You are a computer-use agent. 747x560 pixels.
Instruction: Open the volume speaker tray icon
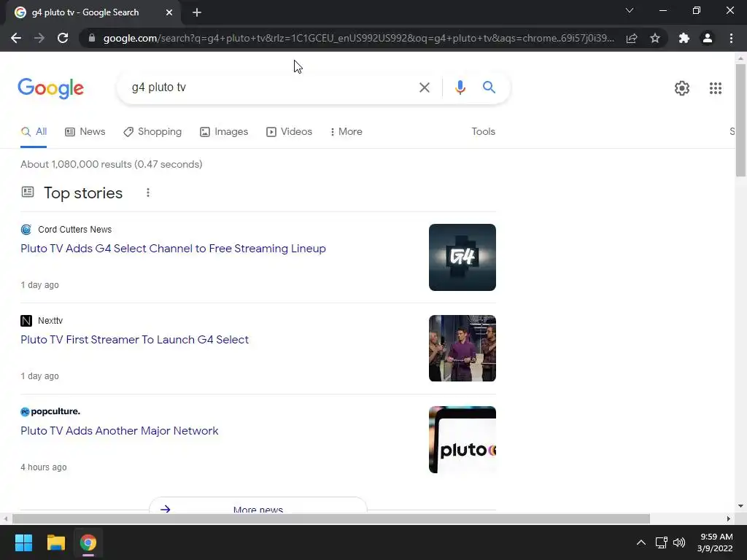[x=679, y=542]
